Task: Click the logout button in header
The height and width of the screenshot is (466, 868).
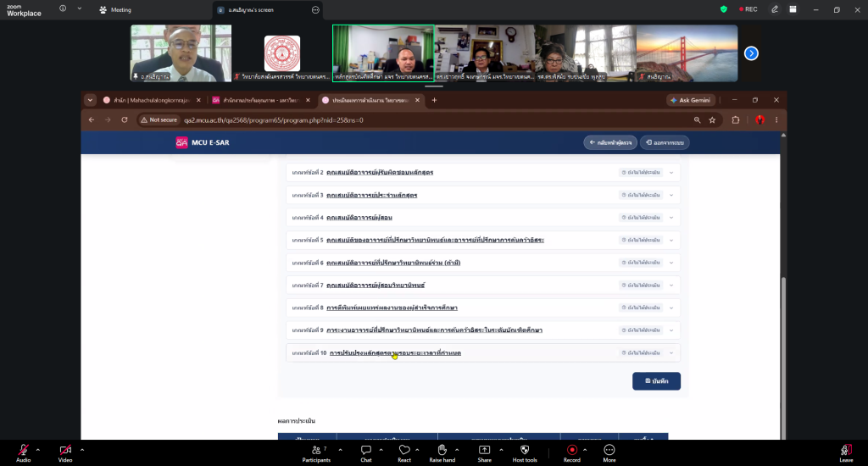Action: pyautogui.click(x=665, y=143)
